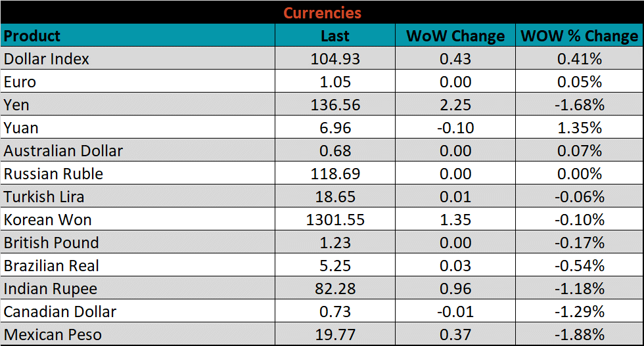Select the Indian Rupee last value 82.28
Screen dimensions: 644x346
click(x=335, y=289)
